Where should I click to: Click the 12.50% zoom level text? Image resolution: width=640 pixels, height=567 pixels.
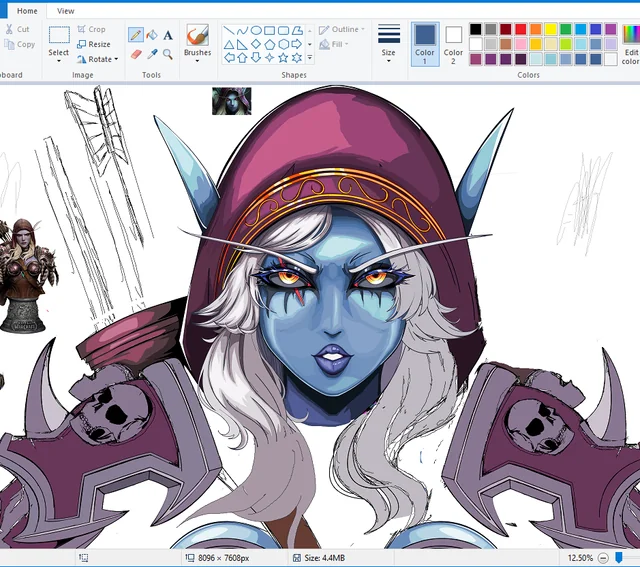(580, 558)
